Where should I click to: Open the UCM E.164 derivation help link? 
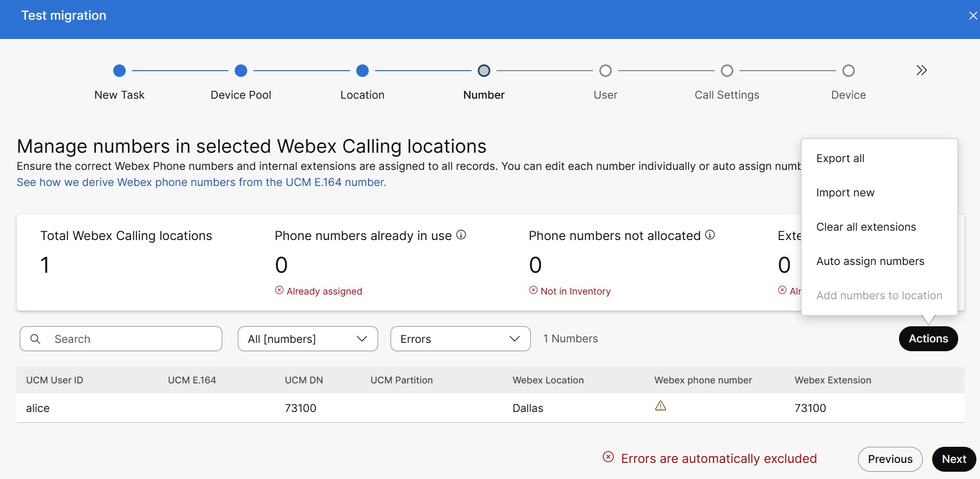202,182
